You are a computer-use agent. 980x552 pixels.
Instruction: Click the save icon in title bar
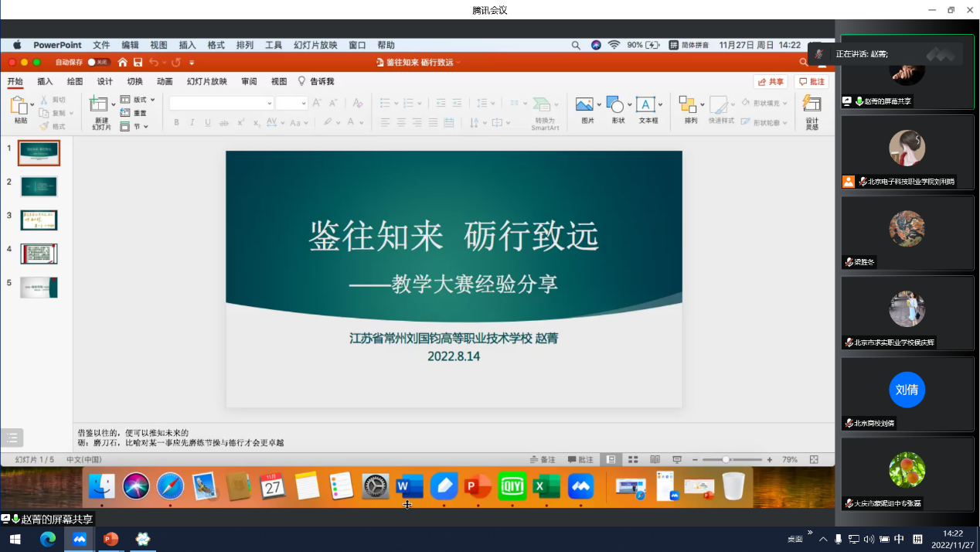click(x=138, y=62)
